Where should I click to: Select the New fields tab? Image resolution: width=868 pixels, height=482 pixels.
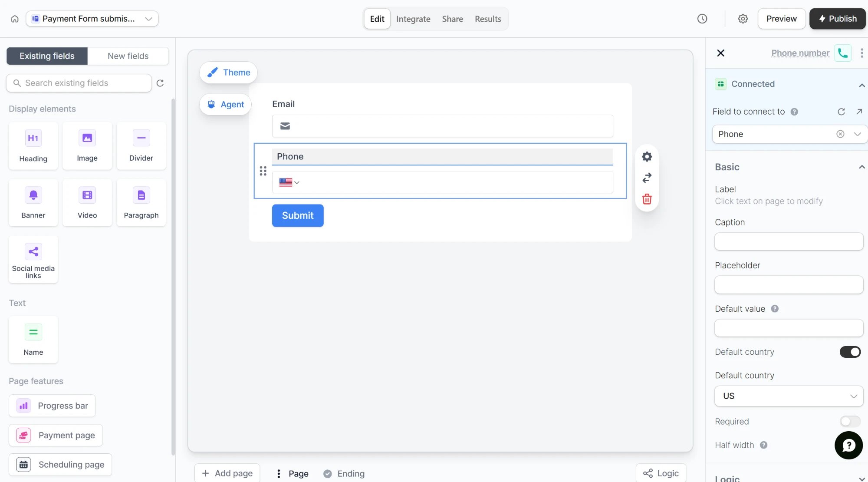[128, 56]
